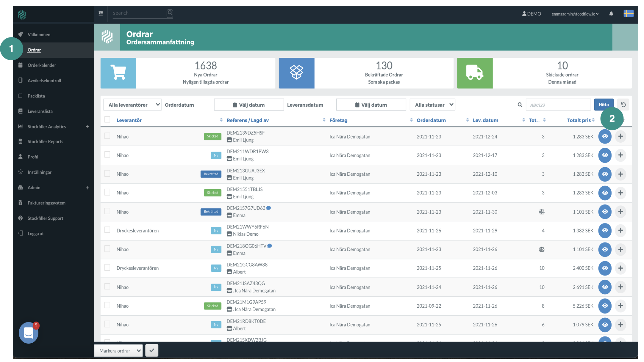Open the Alla leverantörer dropdown
The height and width of the screenshot is (362, 644).
pyautogui.click(x=132, y=105)
